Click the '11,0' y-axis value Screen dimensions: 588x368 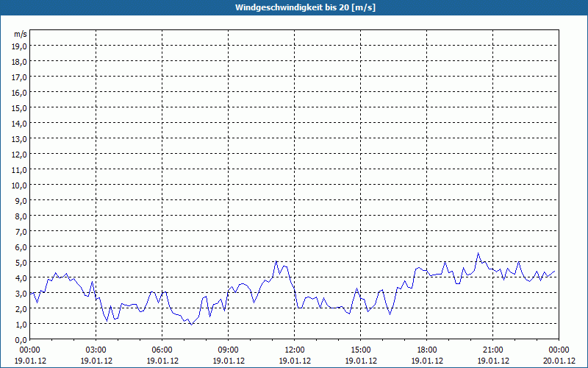click(x=19, y=170)
